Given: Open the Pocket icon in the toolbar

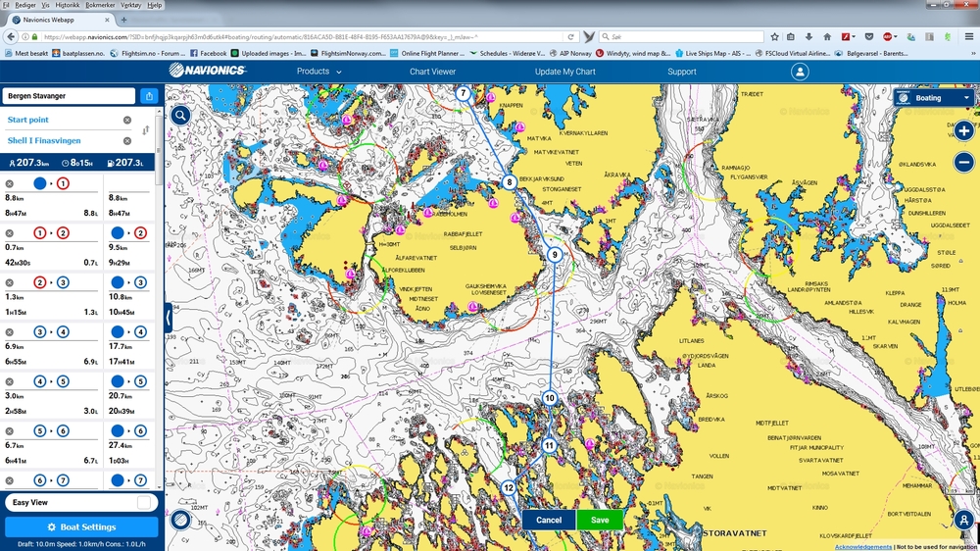Looking at the screenshot, I should tap(868, 37).
